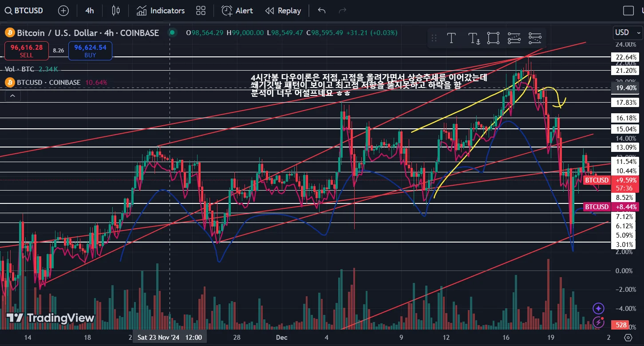This screenshot has height=346, width=644.
Task: Start bar Replay mode
Action: click(283, 11)
